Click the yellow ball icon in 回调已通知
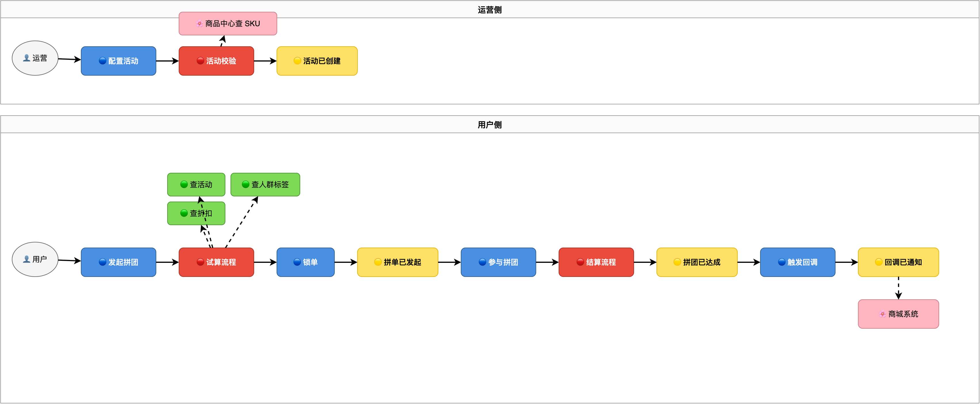Viewport: 980px width, 404px height. pos(879,262)
